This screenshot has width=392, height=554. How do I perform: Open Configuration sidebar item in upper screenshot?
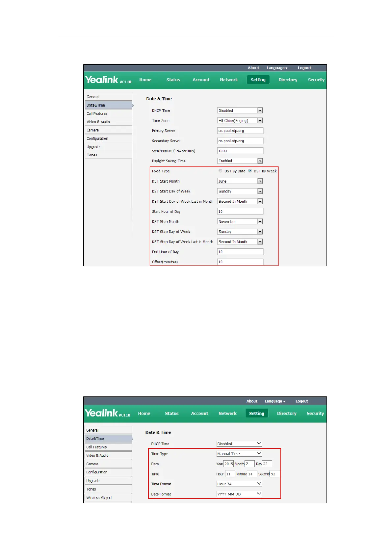click(x=109, y=138)
